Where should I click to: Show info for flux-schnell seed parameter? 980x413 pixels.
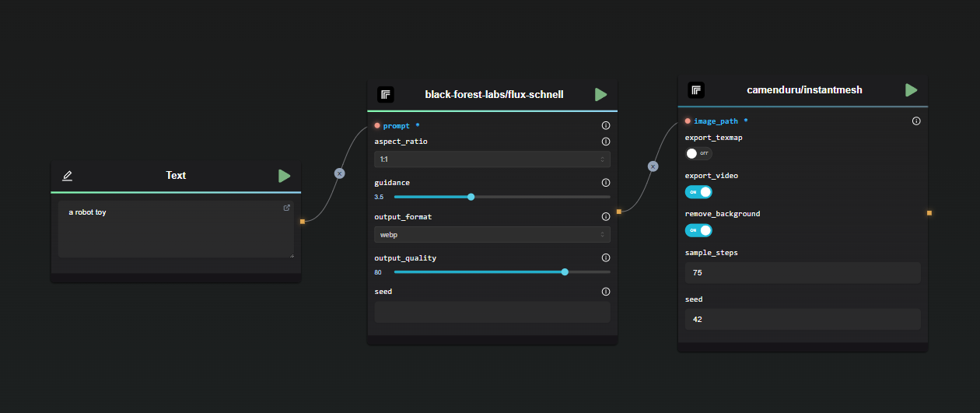[606, 292]
